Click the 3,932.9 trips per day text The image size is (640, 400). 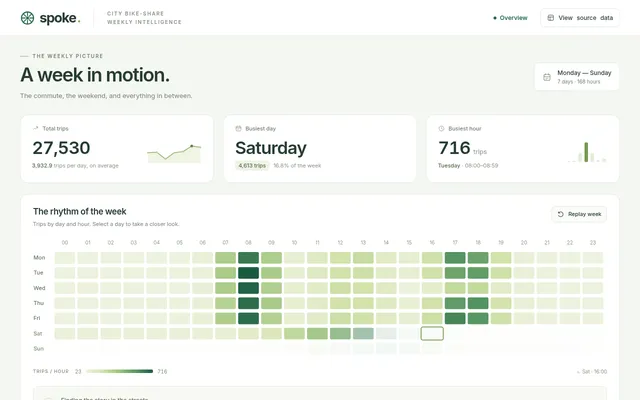tap(76, 166)
